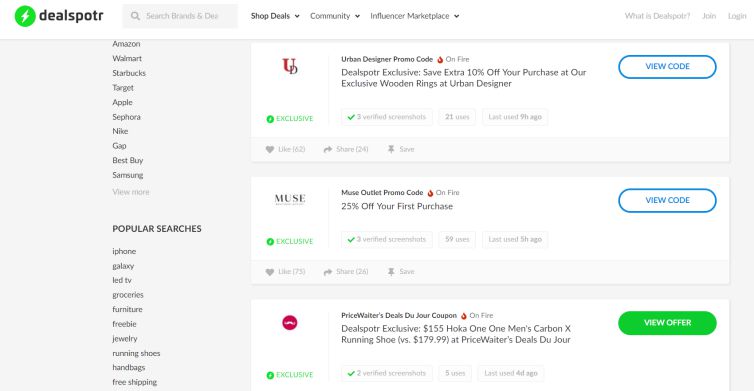This screenshot has height=391, width=754.
Task: Choose the jewelry popular search
Action: click(125, 339)
